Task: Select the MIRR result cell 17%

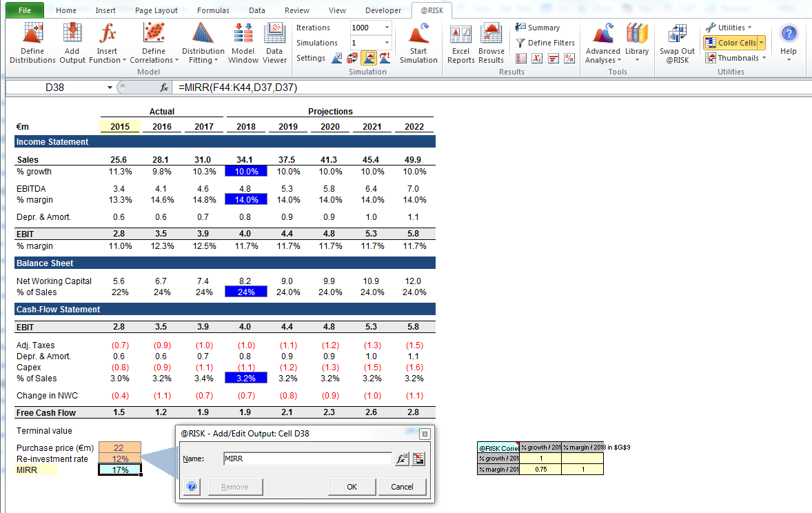Action: click(x=120, y=470)
